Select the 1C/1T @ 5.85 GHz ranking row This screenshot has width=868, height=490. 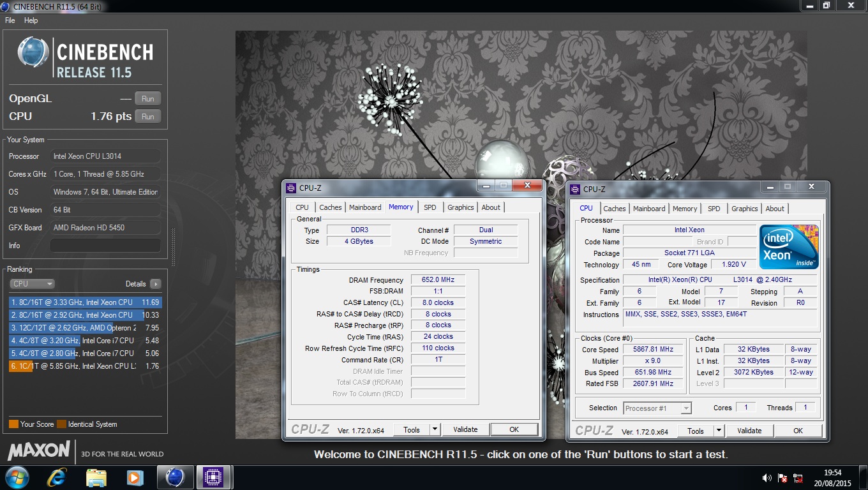(x=86, y=366)
